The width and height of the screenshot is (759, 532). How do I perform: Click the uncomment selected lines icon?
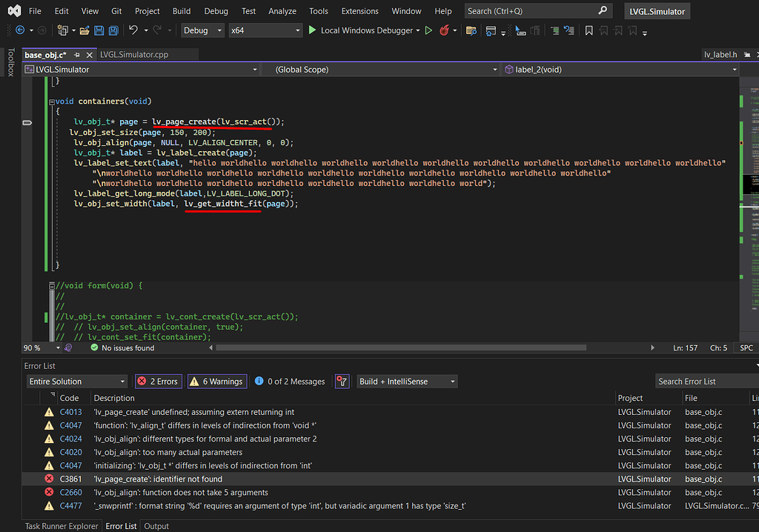click(569, 31)
